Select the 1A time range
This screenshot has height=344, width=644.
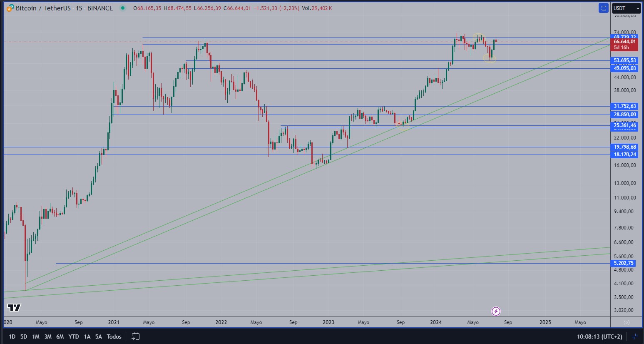(87, 337)
